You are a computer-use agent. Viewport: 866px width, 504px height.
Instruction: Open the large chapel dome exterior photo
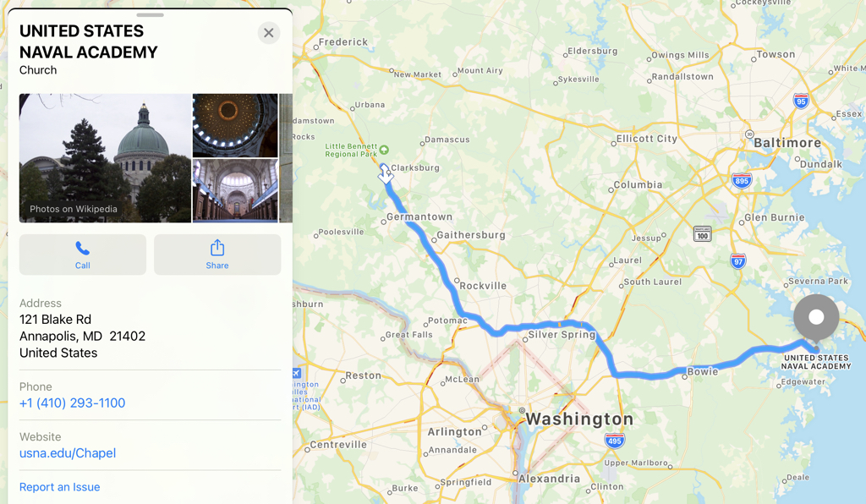coord(105,158)
